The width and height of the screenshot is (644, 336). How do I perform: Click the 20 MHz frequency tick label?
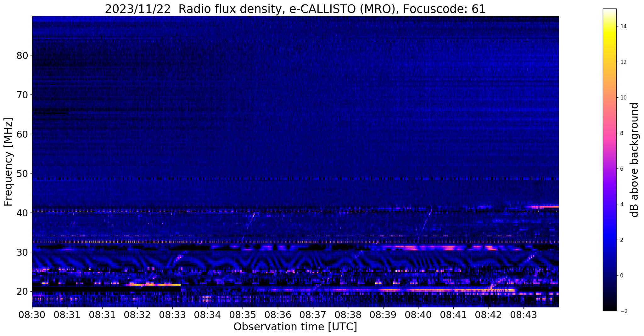pyautogui.click(x=22, y=291)
